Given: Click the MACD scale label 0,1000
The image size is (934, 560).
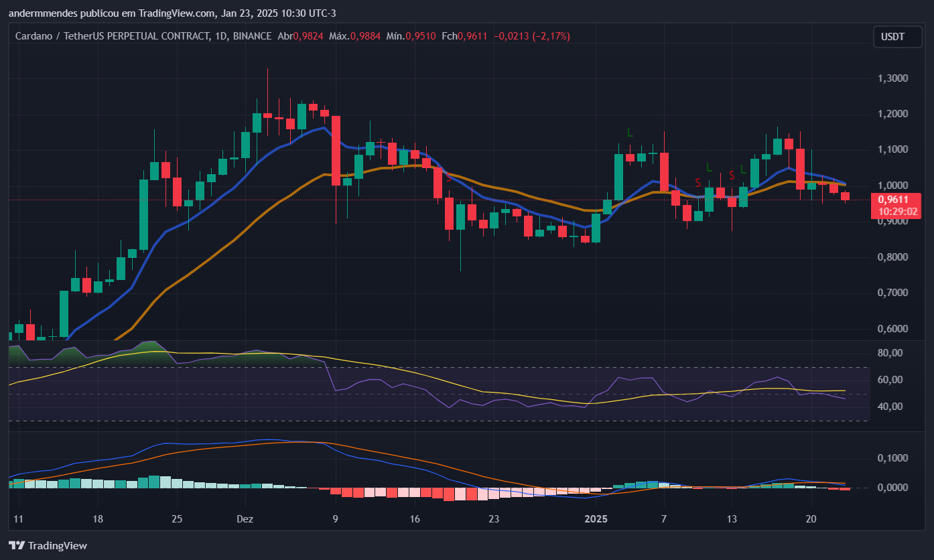Looking at the screenshot, I should [892, 458].
